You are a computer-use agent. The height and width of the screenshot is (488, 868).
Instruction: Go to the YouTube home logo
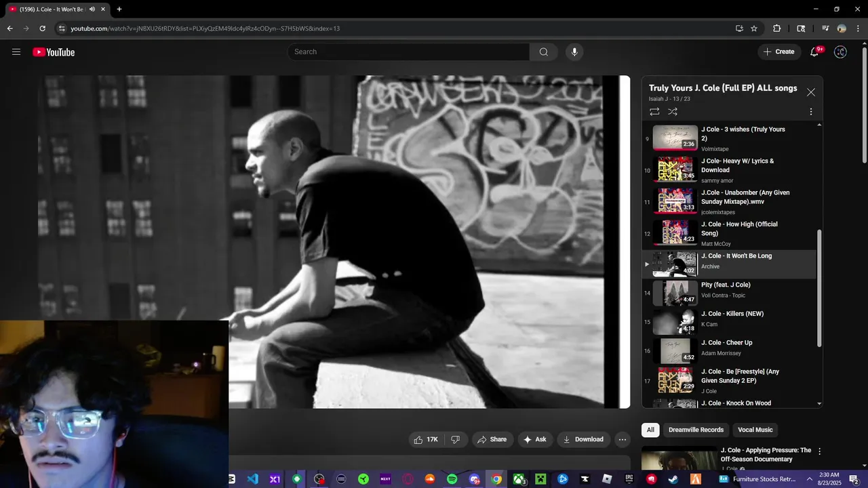tap(54, 52)
